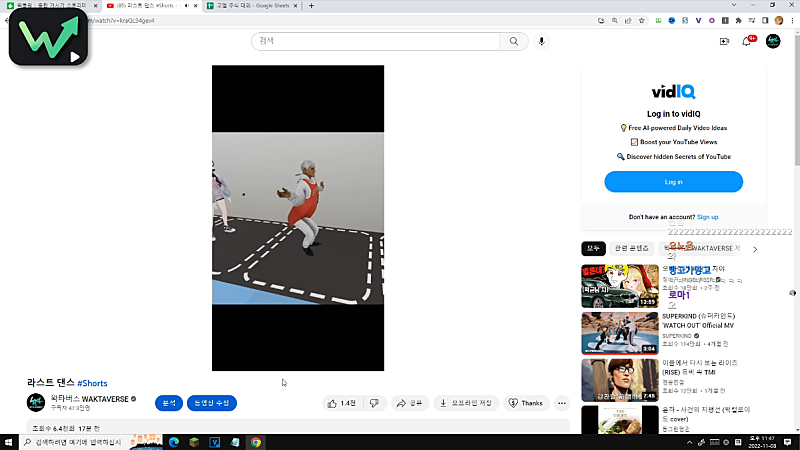
Task: Click the Chrome zoom magnifier icon
Action: [x=615, y=20]
